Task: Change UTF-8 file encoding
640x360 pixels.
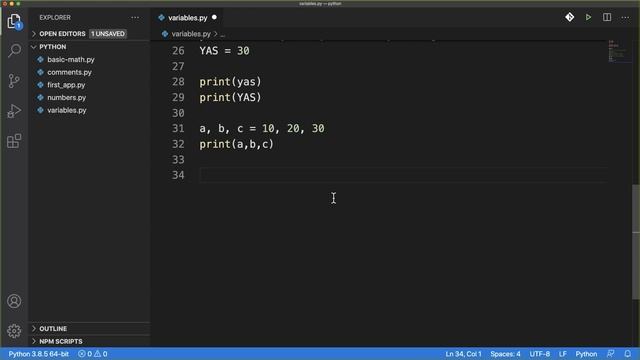Action: pyautogui.click(x=540, y=354)
